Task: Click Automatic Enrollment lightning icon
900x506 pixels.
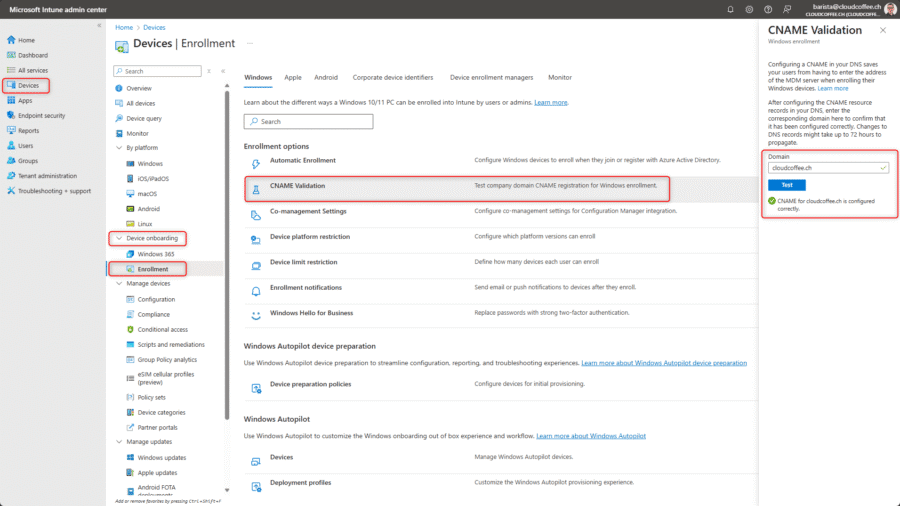Action: [x=256, y=164]
